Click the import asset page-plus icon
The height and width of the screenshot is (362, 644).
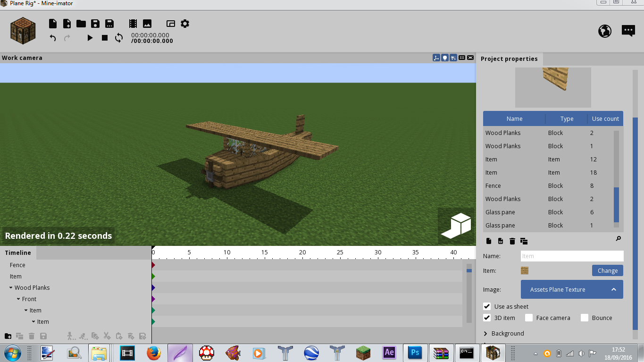67,24
